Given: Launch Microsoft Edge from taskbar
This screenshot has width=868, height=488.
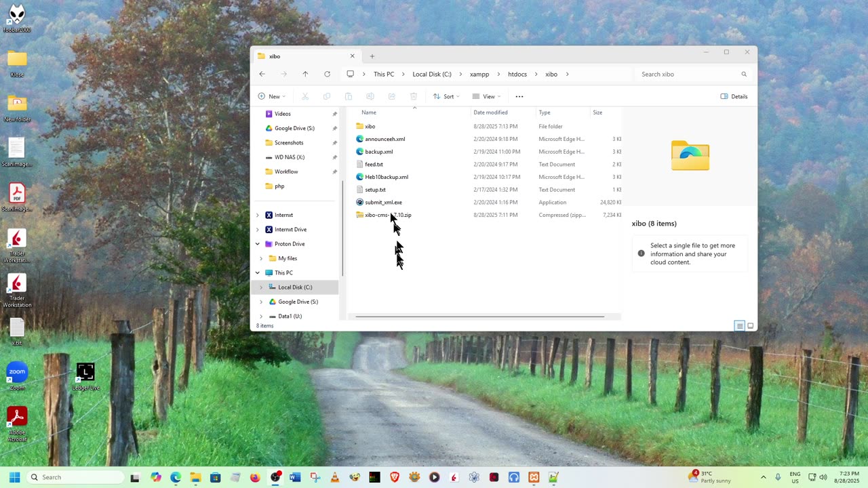Looking at the screenshot, I should 176,477.
